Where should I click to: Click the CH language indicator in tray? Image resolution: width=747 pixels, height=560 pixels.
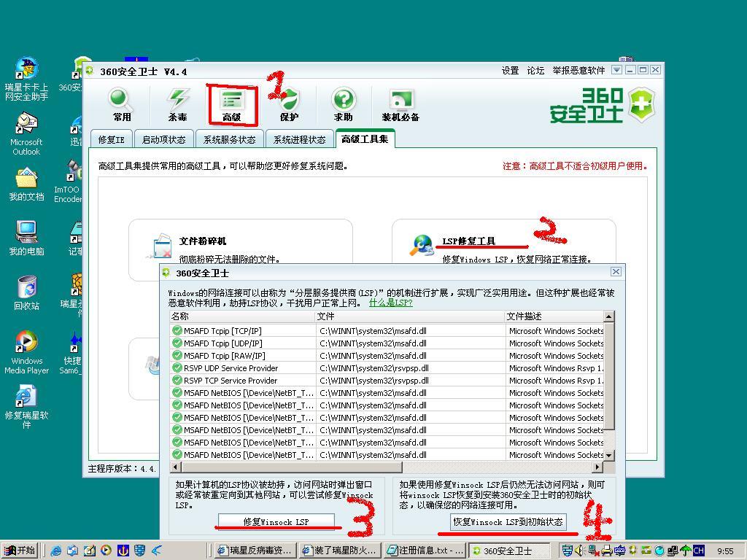pos(698,551)
